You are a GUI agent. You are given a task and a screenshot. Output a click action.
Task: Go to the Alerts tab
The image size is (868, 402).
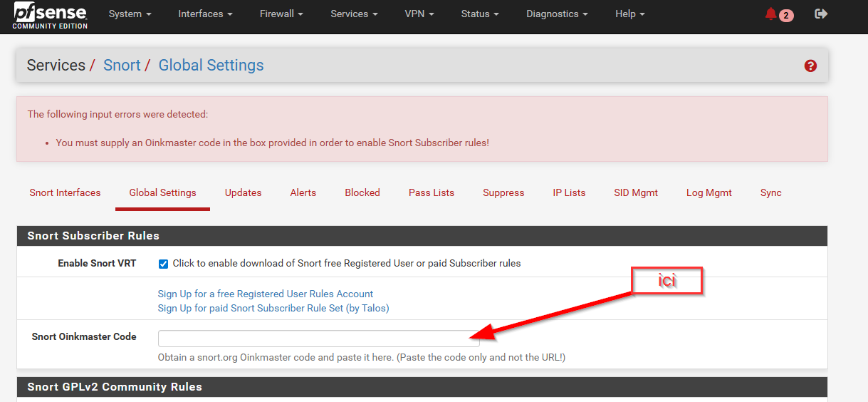(303, 192)
